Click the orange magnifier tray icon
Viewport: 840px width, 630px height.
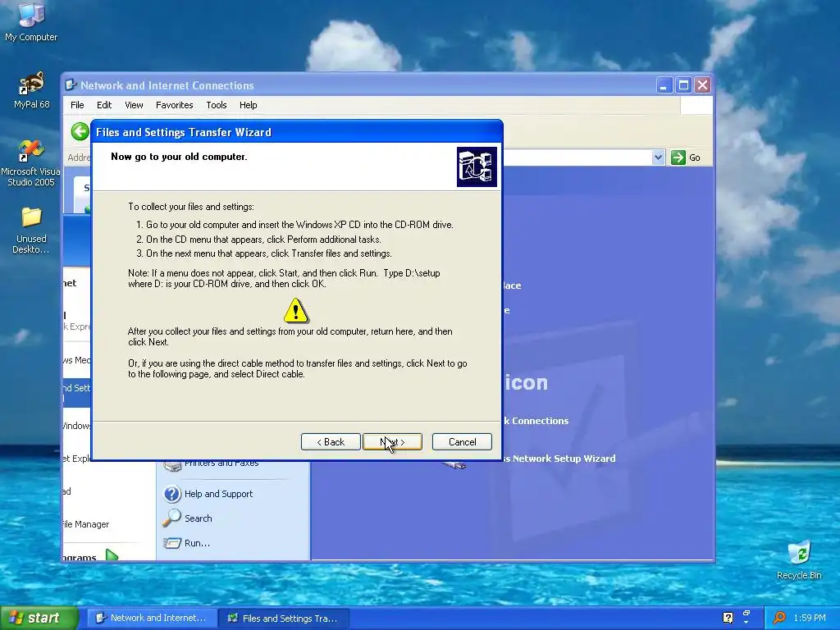point(779,619)
